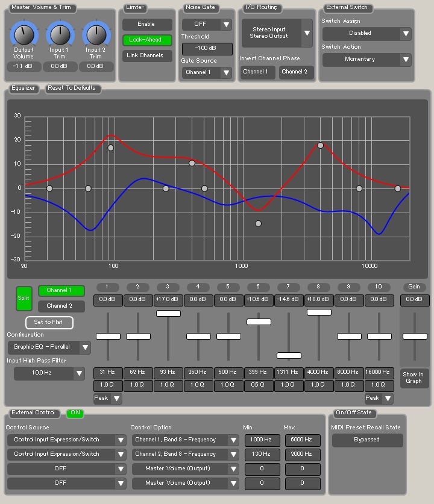The width and height of the screenshot is (434, 504).
Task: Invert phase of Channel 2
Action: tap(297, 72)
